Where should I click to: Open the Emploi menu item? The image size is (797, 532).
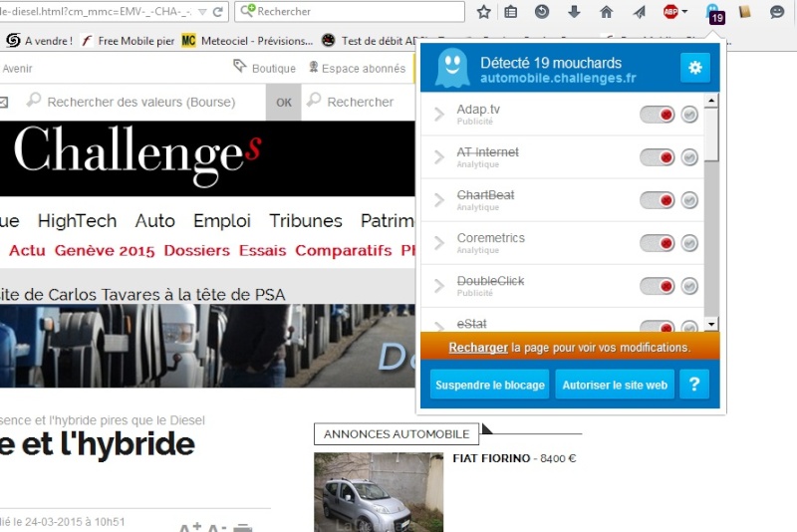[222, 221]
